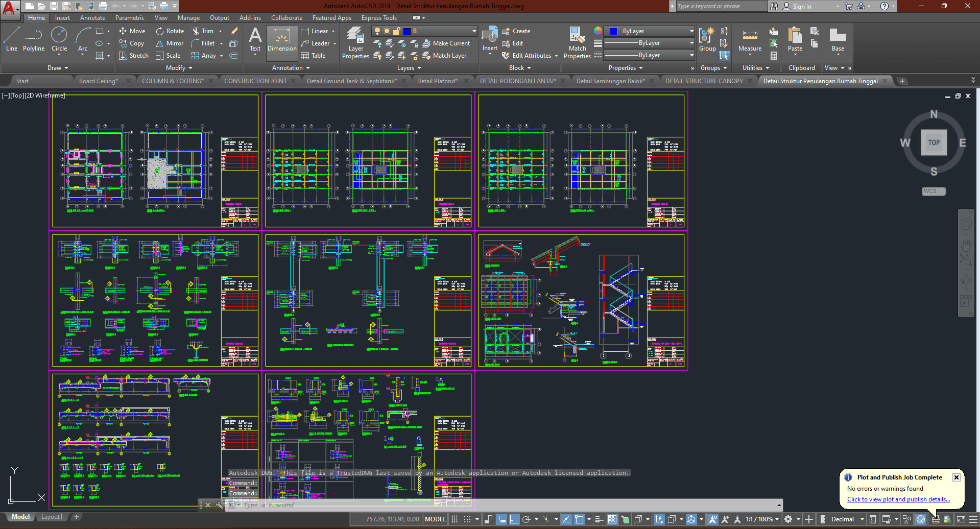Pick the Match Properties tool
The width and height of the screenshot is (980, 529).
point(577,43)
